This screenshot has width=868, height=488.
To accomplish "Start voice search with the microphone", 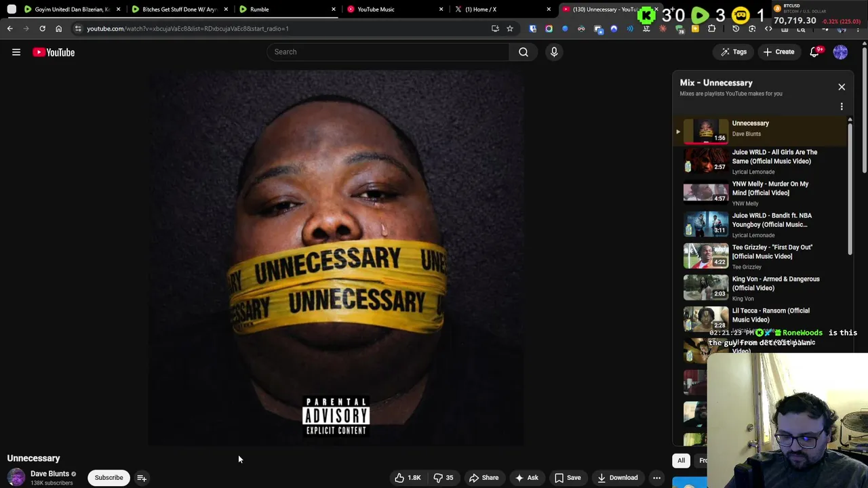I will [x=554, y=52].
